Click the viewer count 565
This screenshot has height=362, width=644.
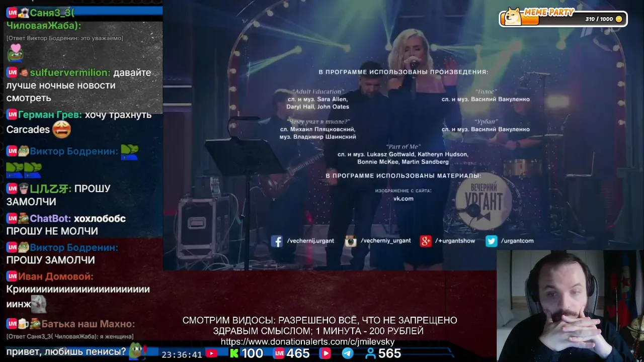click(389, 353)
